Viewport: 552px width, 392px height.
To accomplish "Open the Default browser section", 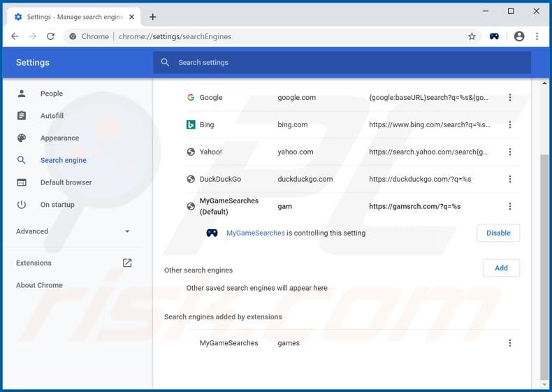I will pos(66,182).
